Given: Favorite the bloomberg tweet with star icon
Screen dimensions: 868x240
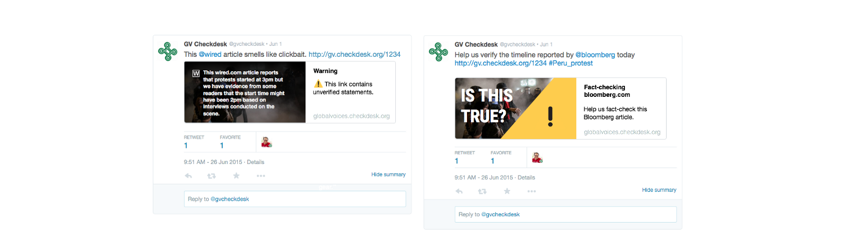Looking at the screenshot, I should [x=507, y=191].
